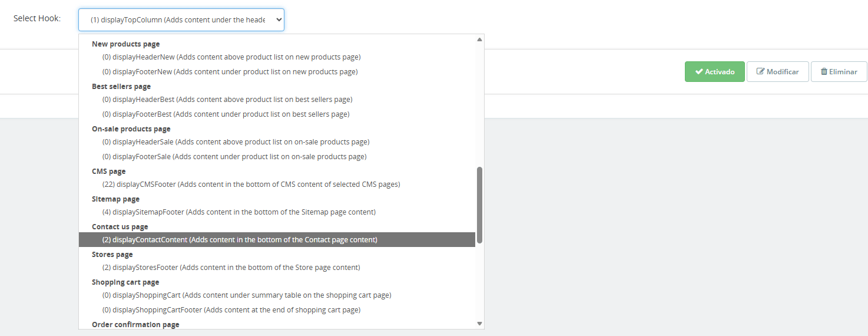The width and height of the screenshot is (868, 336).
Task: Choose displayShoppingCartFooter hook option
Action: pyautogui.click(x=231, y=310)
